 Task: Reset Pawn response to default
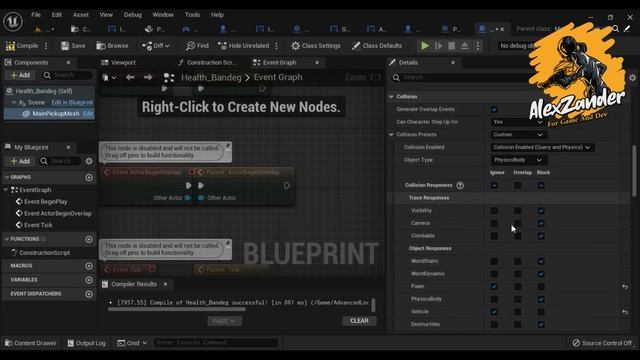[624, 287]
